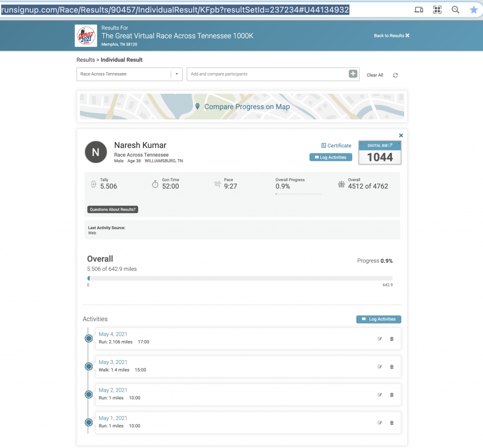Image resolution: width=483 pixels, height=448 pixels.
Task: Click the May 1 timeline marker
Action: pyautogui.click(x=89, y=423)
